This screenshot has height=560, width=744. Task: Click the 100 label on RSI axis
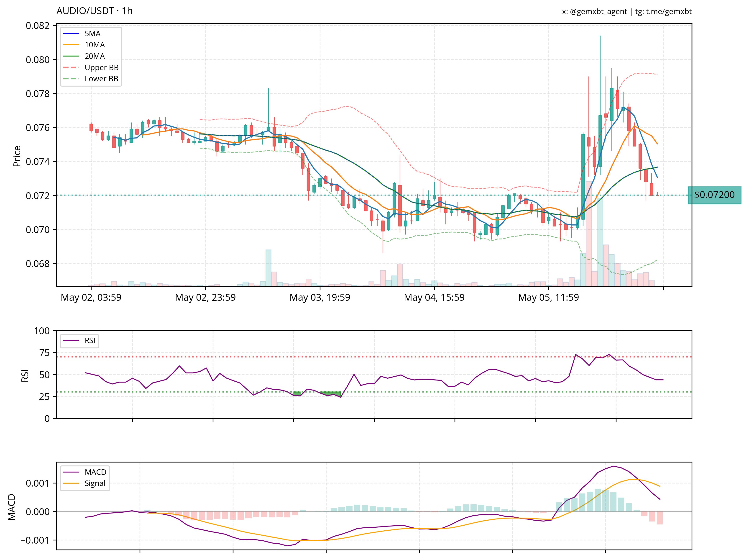tap(42, 331)
